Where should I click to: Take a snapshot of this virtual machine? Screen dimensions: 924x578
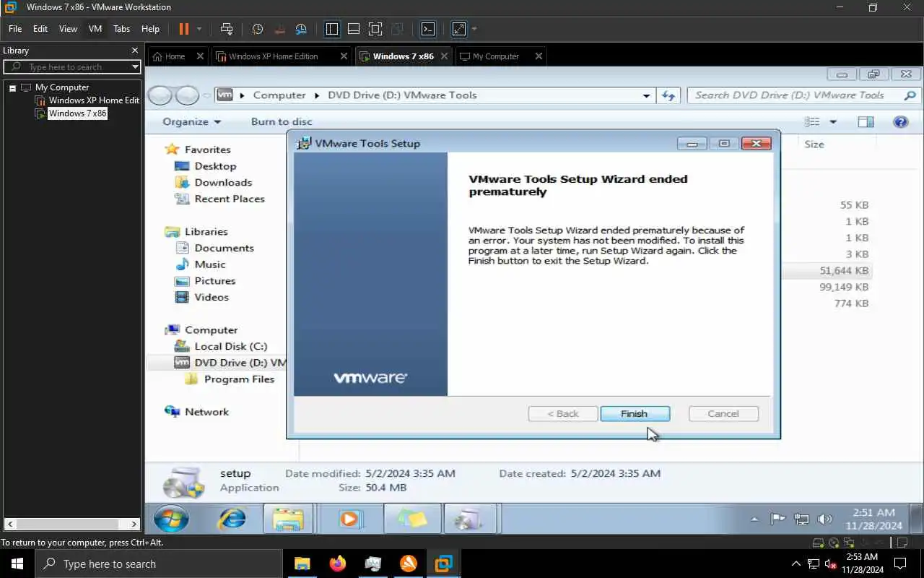click(x=258, y=29)
